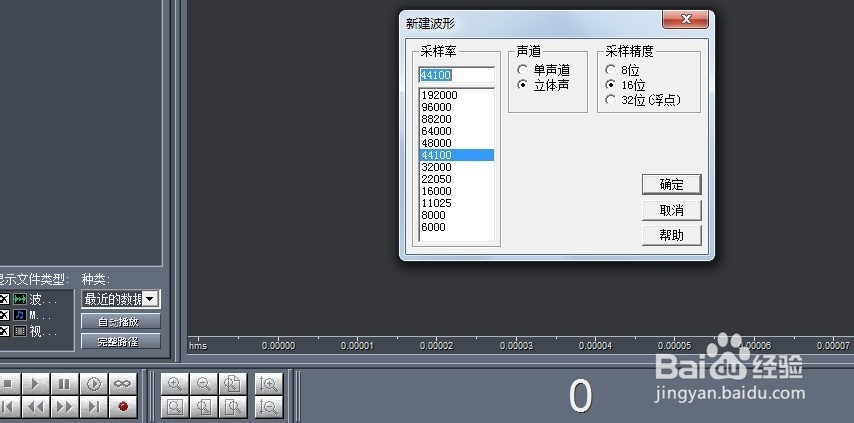Screen dimensions: 854x423
Task: Click the sample rate input field showing 44100
Action: pos(456,75)
